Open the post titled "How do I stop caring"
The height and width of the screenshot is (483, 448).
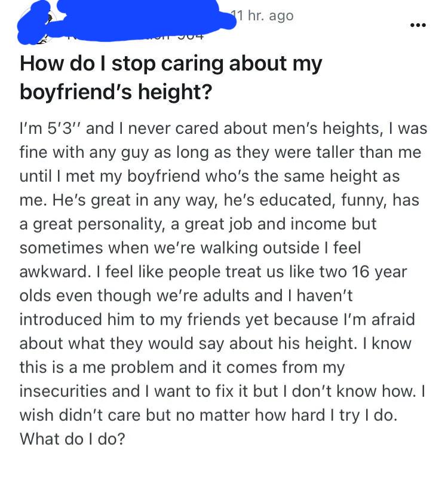point(171,78)
